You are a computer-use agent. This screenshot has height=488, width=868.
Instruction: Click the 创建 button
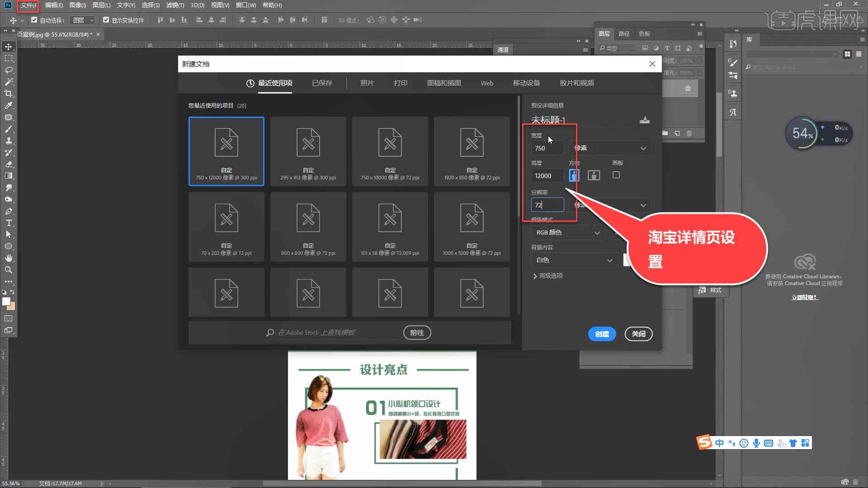pos(602,334)
